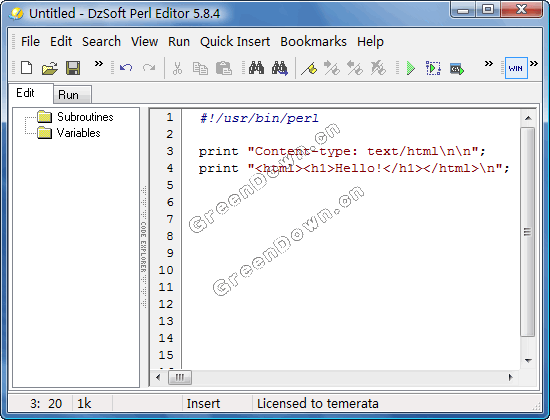Run script with green play icon

[x=411, y=68]
